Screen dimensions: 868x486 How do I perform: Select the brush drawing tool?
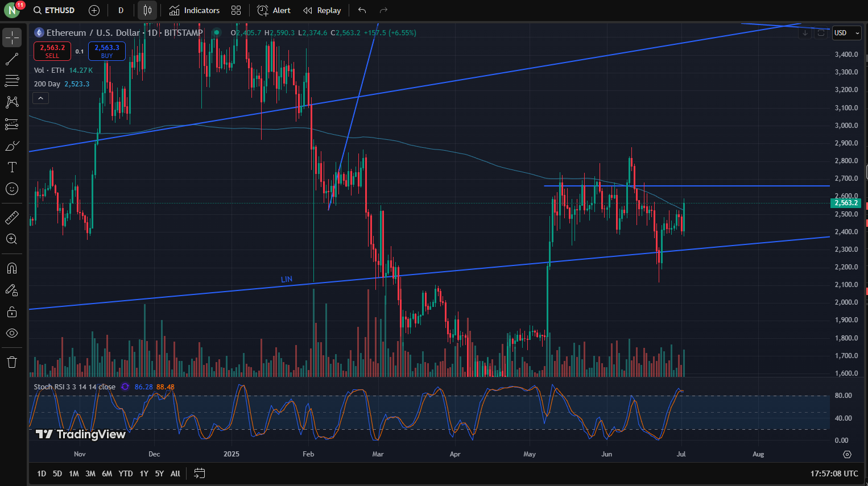[12, 146]
